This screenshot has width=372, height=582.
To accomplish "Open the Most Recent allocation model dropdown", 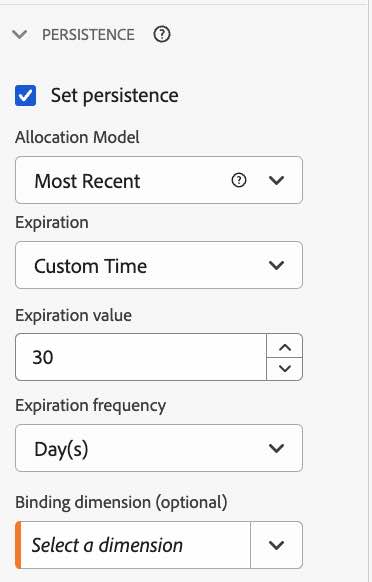I will click(159, 180).
